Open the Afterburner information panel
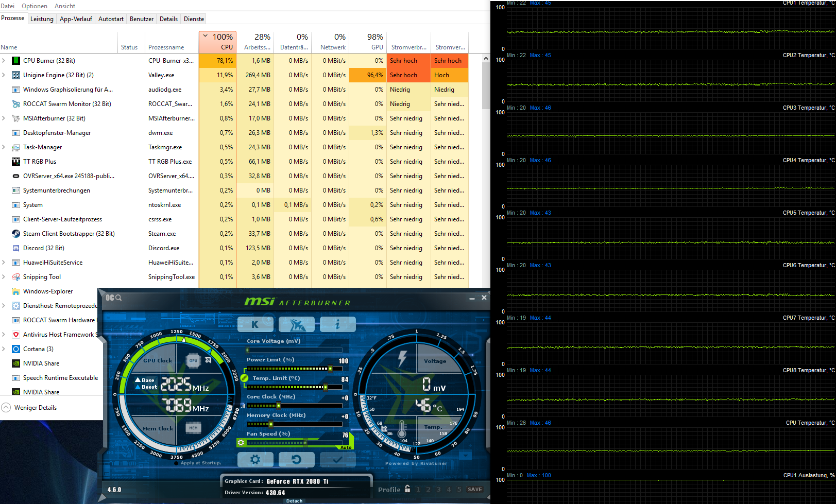The width and height of the screenshot is (836, 504). [x=338, y=324]
